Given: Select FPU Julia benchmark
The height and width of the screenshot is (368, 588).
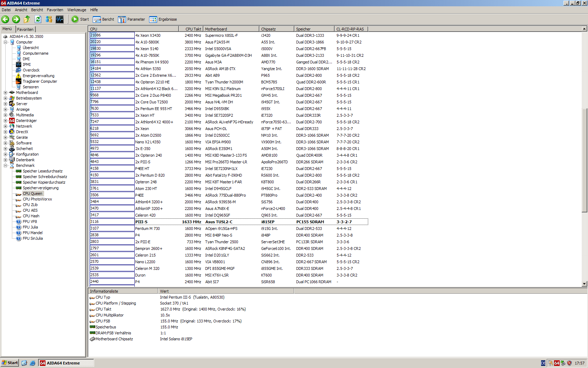Looking at the screenshot, I should [30, 227].
